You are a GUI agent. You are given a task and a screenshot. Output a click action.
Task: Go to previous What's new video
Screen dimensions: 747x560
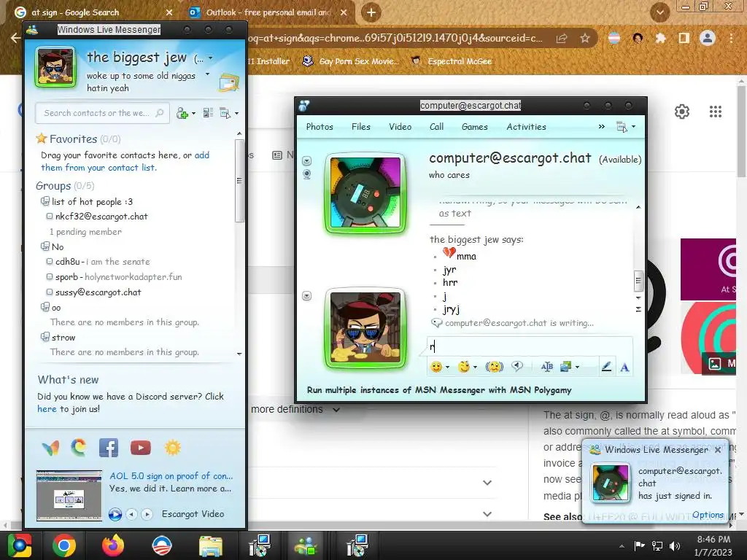click(131, 514)
